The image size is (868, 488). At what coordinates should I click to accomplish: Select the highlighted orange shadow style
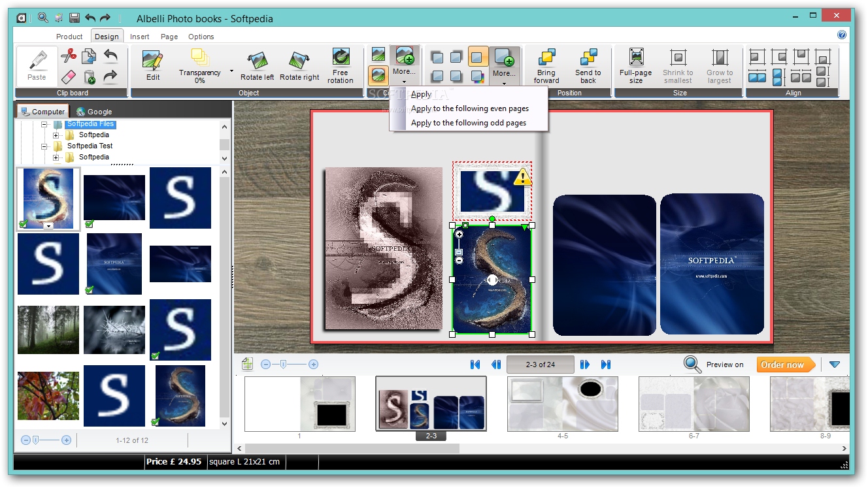tap(478, 57)
